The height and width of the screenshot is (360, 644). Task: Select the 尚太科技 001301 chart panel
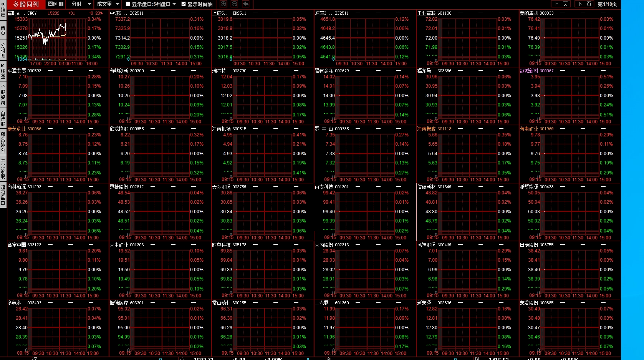tap(365, 212)
